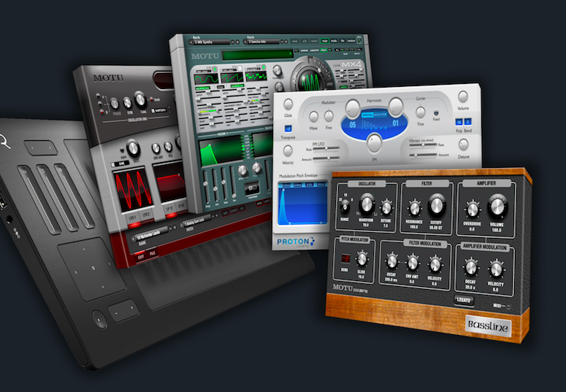Click the Bassline Waveform oscillator knob

point(367,205)
